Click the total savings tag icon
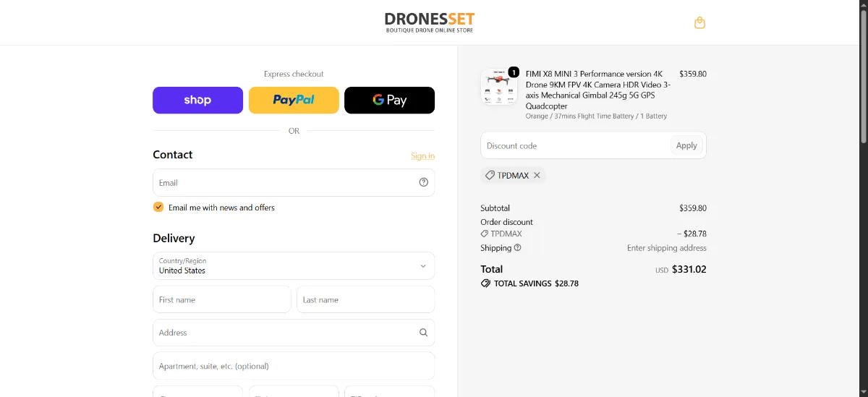Image resolution: width=868 pixels, height=397 pixels. point(485,283)
